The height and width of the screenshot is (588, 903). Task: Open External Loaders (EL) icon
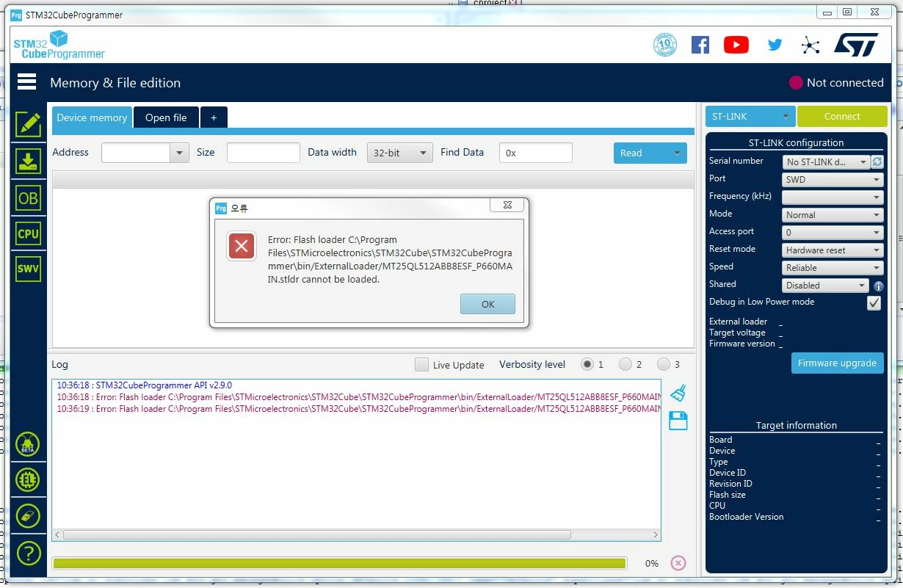(28, 480)
